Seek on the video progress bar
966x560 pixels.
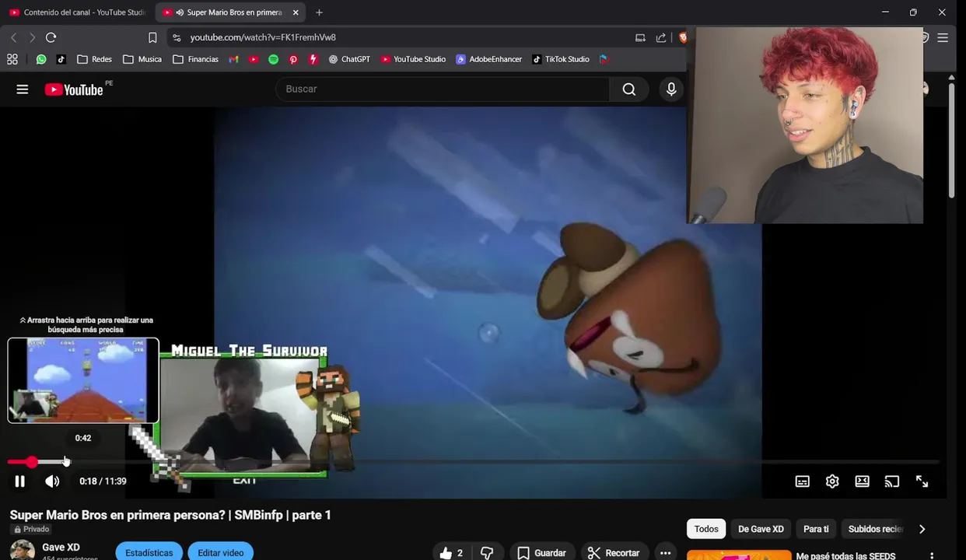point(474,462)
